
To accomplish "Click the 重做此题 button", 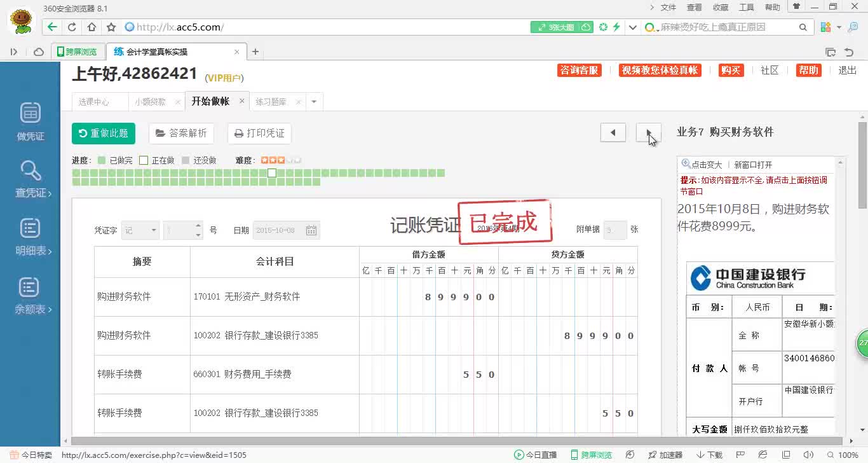I will coord(103,134).
